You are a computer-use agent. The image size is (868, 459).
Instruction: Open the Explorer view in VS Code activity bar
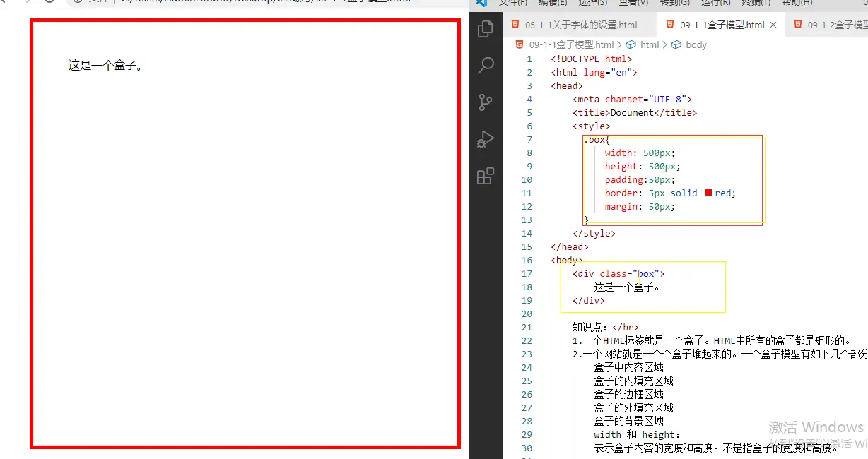486,28
